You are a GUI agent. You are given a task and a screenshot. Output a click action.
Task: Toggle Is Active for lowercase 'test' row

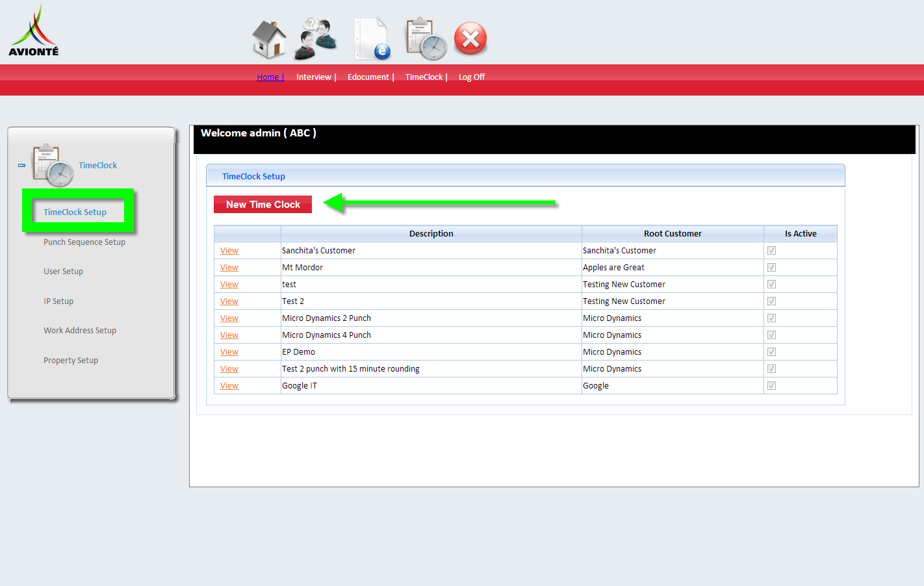point(771,285)
